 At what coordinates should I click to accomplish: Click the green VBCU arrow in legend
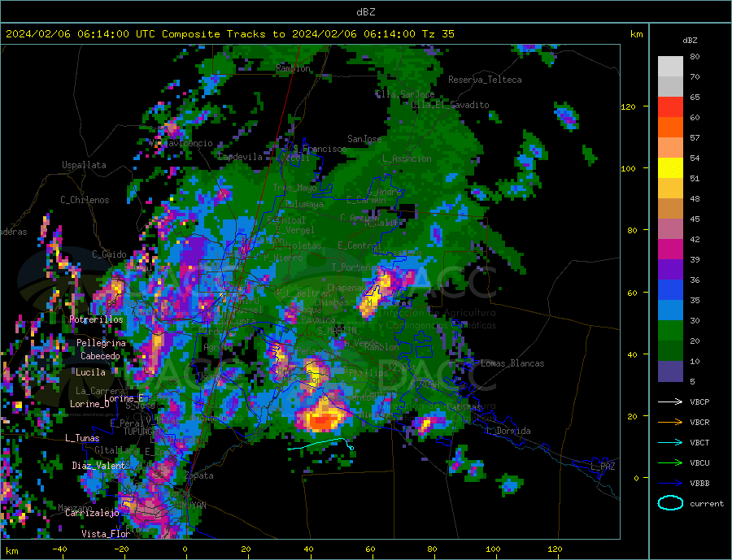[670, 463]
